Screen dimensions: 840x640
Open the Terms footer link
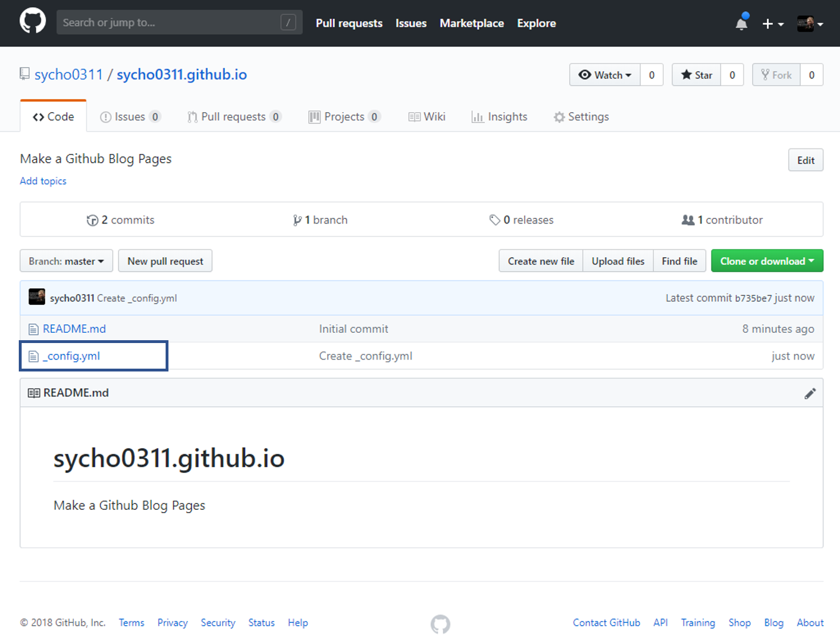131,623
